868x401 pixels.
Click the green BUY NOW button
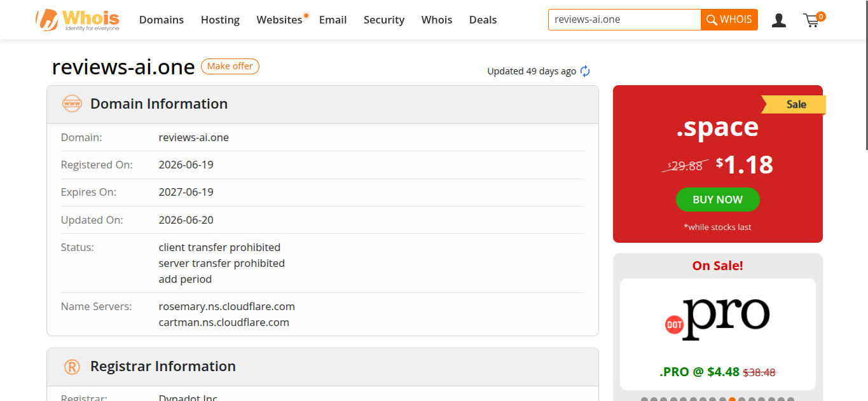click(717, 200)
